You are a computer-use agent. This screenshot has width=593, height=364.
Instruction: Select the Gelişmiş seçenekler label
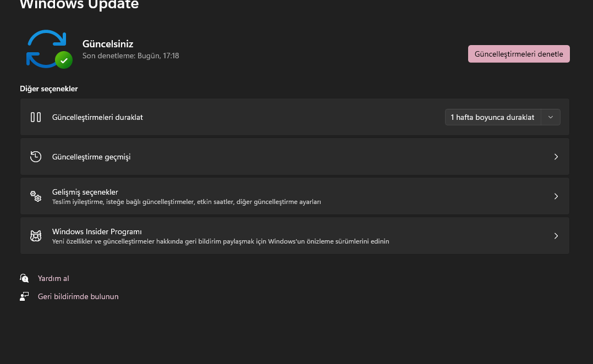click(x=85, y=192)
